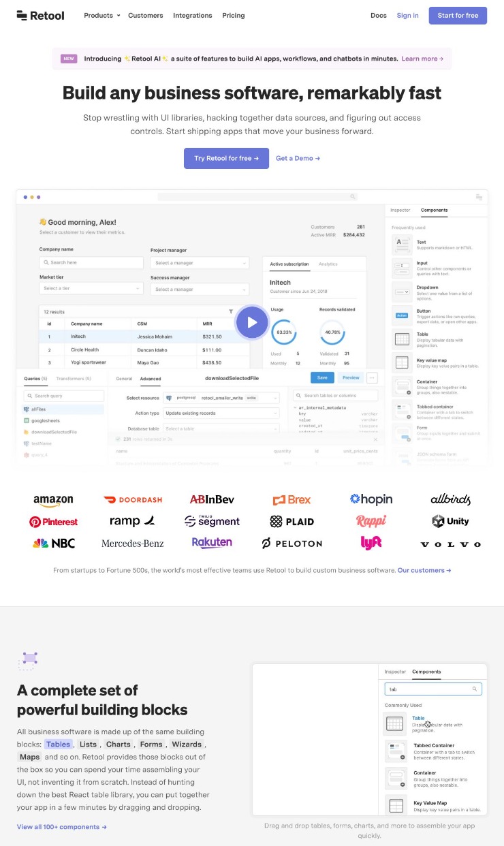Click the Search tables or columns field

(x=335, y=395)
